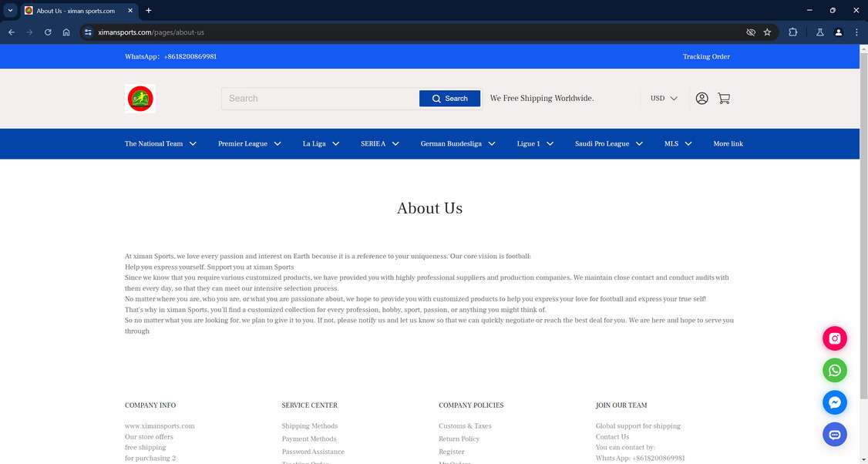The height and width of the screenshot is (464, 868).
Task: Open the More link menu item
Action: click(x=728, y=144)
